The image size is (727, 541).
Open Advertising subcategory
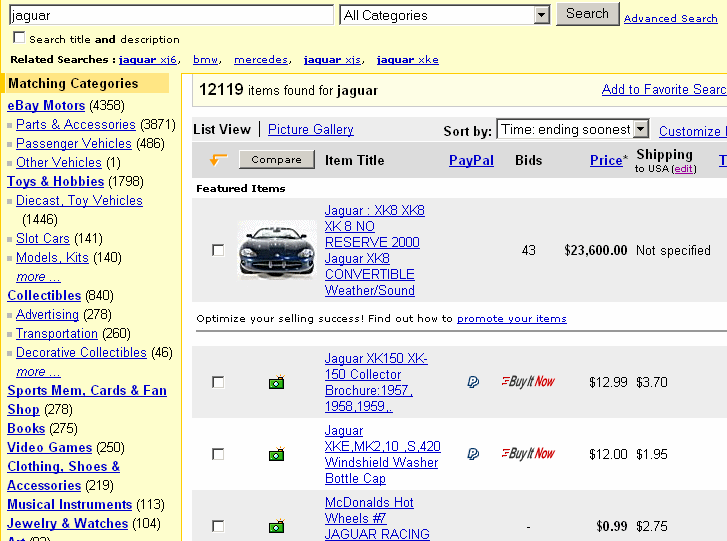tap(47, 314)
